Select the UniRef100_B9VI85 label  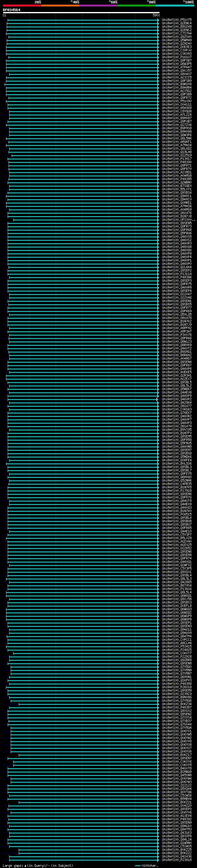[x=176, y=430]
